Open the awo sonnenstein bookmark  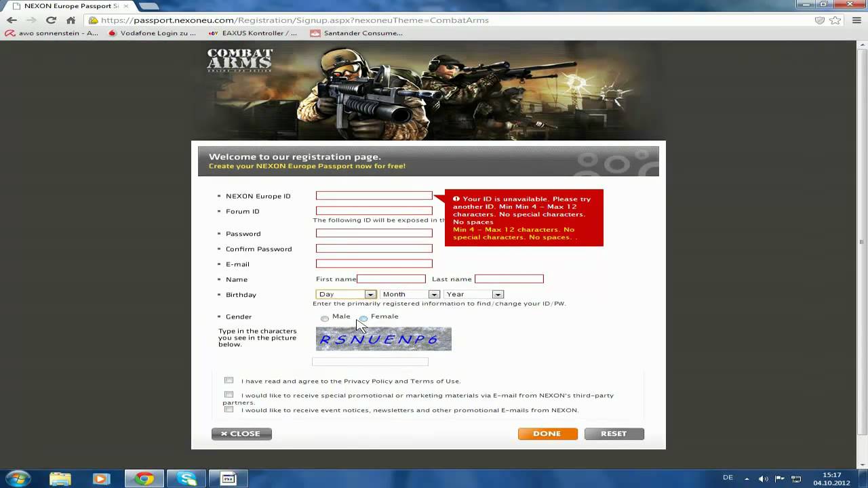pyautogui.click(x=52, y=33)
